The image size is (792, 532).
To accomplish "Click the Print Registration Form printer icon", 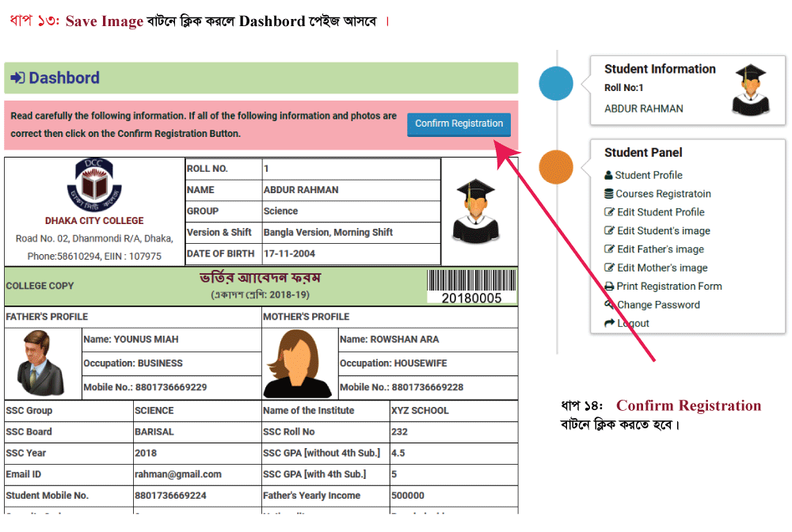I will pyautogui.click(x=608, y=287).
